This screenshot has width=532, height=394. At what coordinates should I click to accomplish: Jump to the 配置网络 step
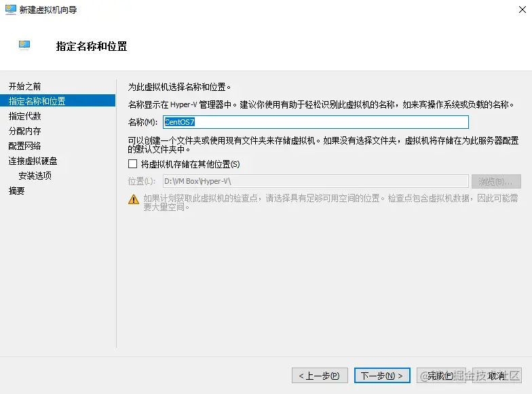click(x=24, y=146)
